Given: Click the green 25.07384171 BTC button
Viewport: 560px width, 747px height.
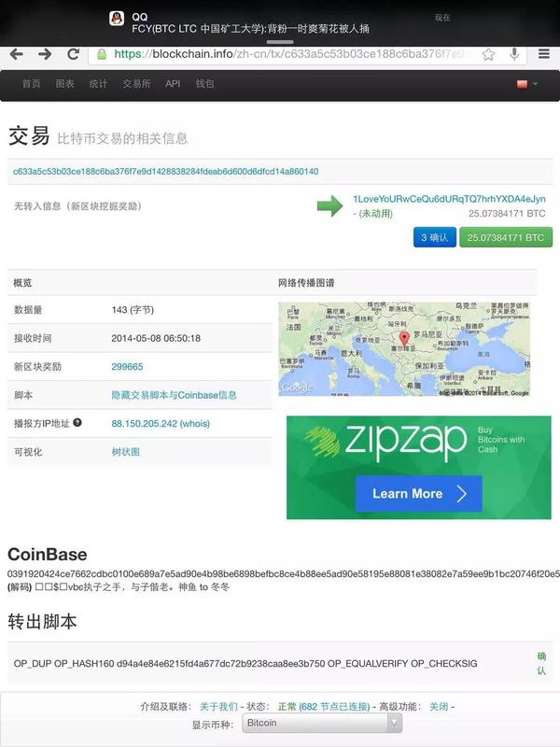Looking at the screenshot, I should click(x=506, y=237).
